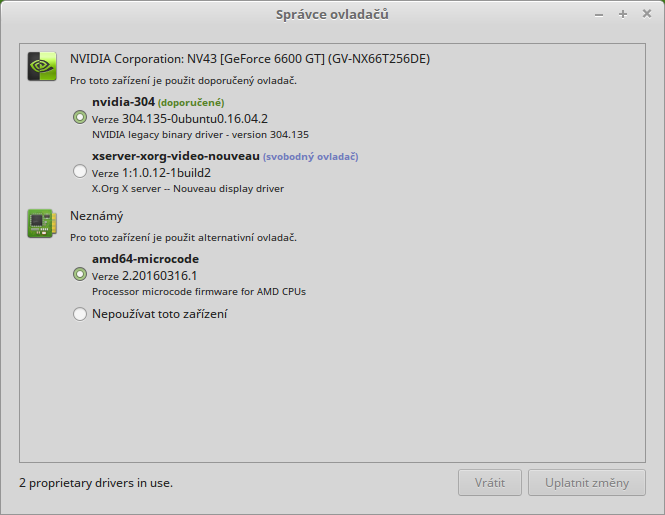Close the Správce ovladačů window

click(645, 14)
